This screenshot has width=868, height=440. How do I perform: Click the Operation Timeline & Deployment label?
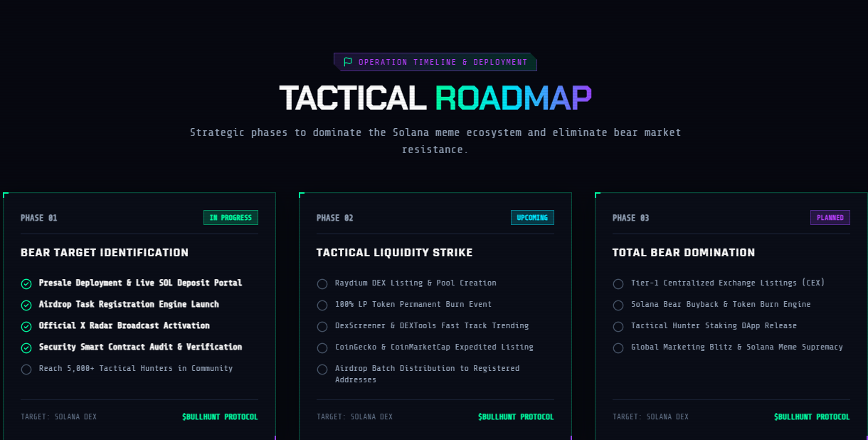[x=443, y=62]
